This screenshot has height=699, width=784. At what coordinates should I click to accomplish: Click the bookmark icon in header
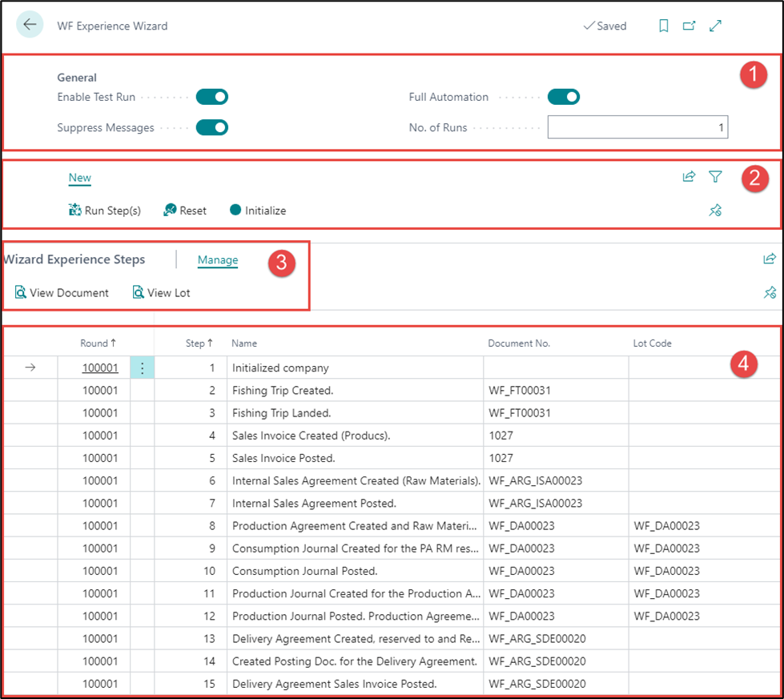click(663, 26)
